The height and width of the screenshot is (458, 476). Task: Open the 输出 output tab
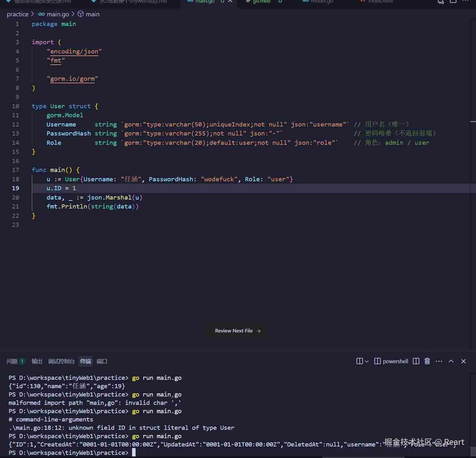[x=37, y=361]
